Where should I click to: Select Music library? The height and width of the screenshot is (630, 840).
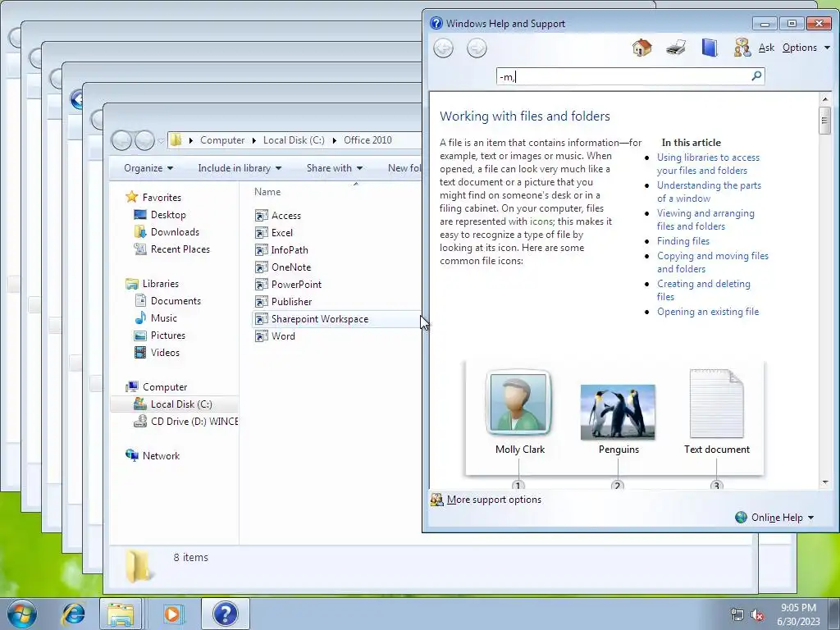[x=163, y=318]
